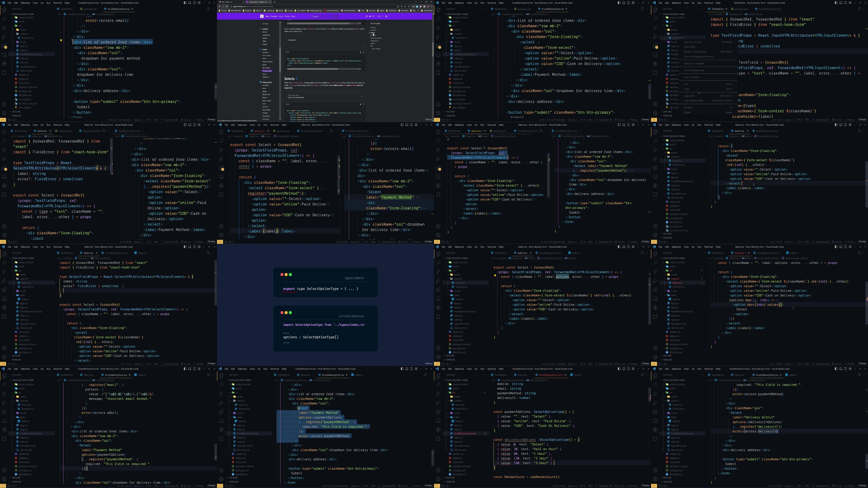Open Search icon in the top-left VS Code window
The height and width of the screenshot is (488, 868).
point(4,19)
